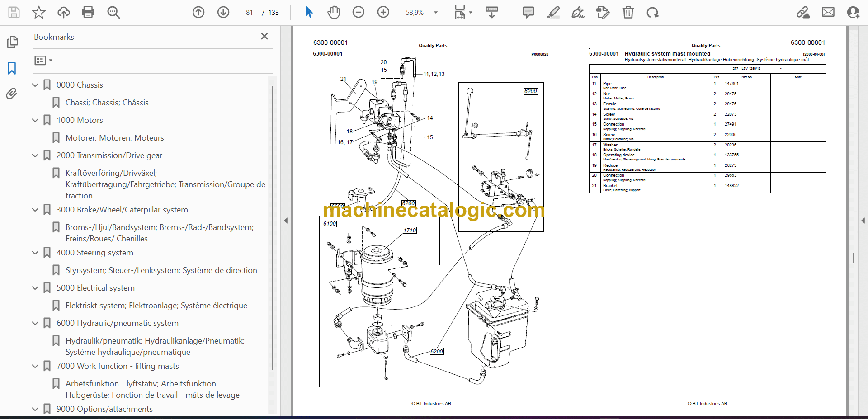Viewport: 868px width, 419px height.
Task: Open the bookmarks options dropdown menu
Action: click(44, 60)
